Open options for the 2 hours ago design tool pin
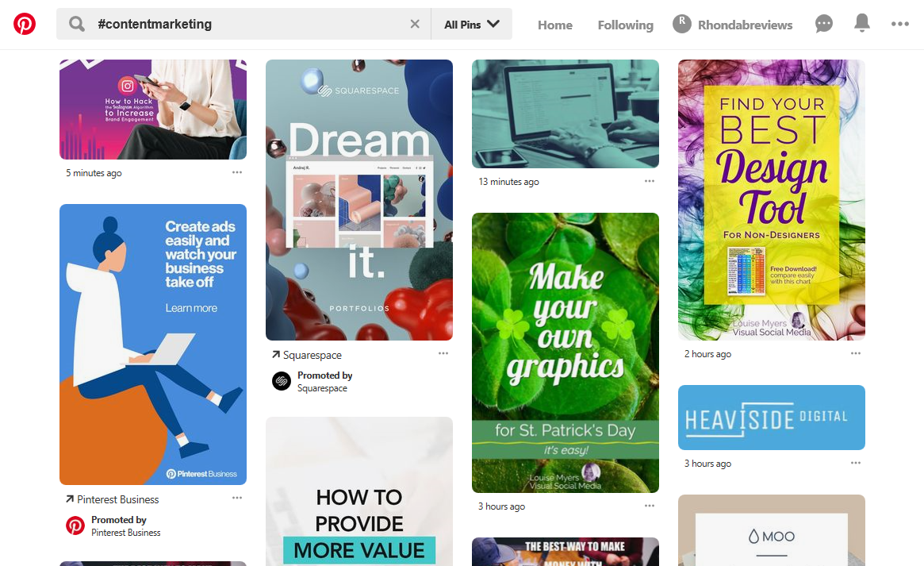The width and height of the screenshot is (924, 566). point(856,353)
